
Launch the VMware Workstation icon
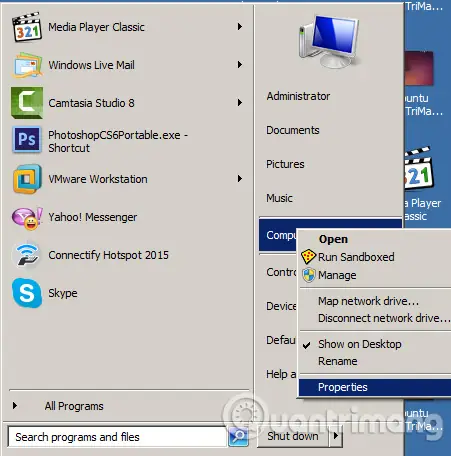27,179
